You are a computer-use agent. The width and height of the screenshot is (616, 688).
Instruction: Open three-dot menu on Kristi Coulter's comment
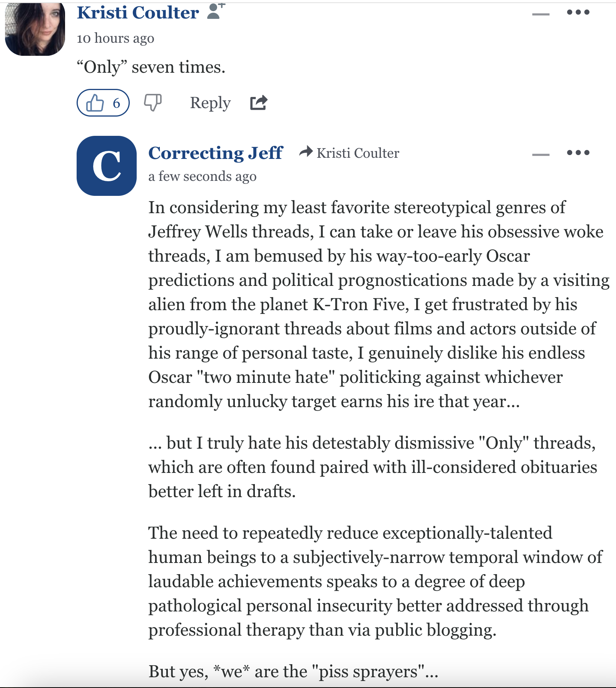pyautogui.click(x=578, y=12)
